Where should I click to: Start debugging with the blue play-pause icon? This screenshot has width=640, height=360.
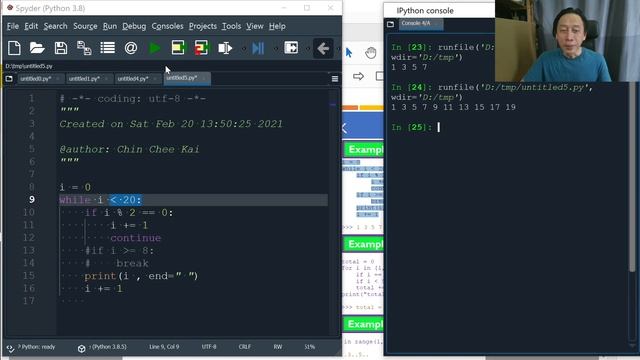click(258, 48)
